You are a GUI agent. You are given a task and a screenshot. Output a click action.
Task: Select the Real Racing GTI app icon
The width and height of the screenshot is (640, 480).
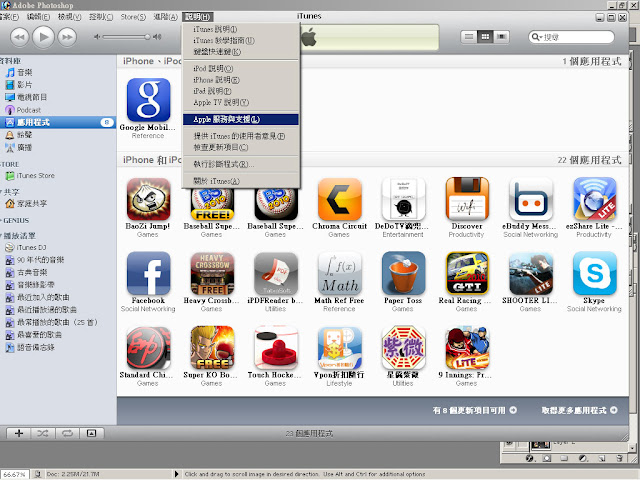467,273
